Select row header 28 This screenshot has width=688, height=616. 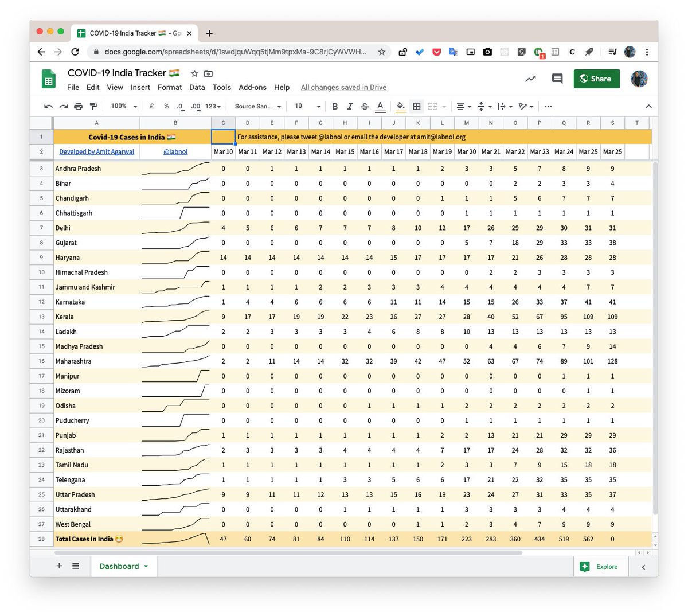pos(41,539)
